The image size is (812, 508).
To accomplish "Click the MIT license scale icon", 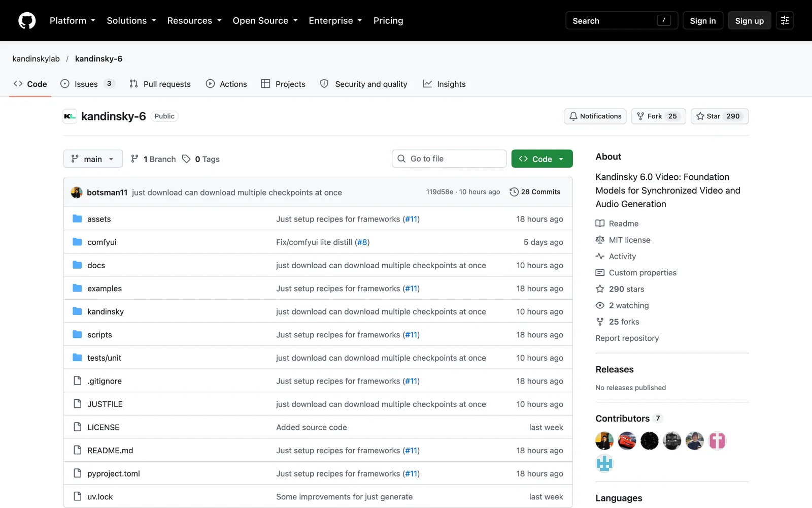I will (x=600, y=240).
